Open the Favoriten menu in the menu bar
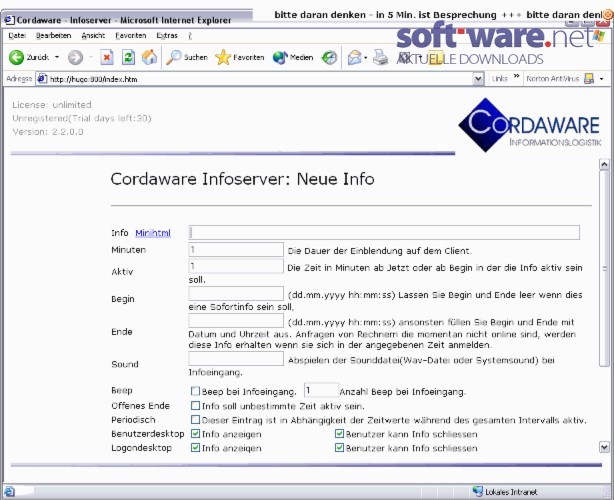 (131, 36)
